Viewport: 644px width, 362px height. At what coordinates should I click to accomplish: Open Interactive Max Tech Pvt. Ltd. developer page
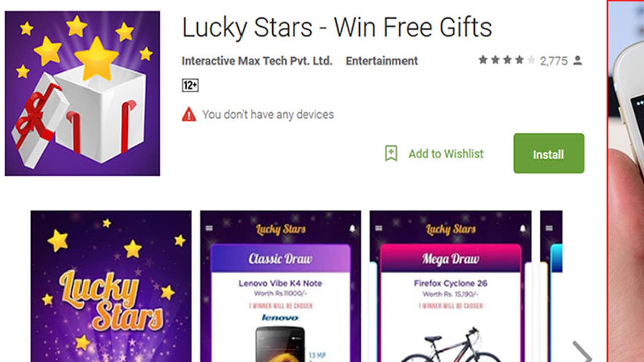pyautogui.click(x=257, y=61)
